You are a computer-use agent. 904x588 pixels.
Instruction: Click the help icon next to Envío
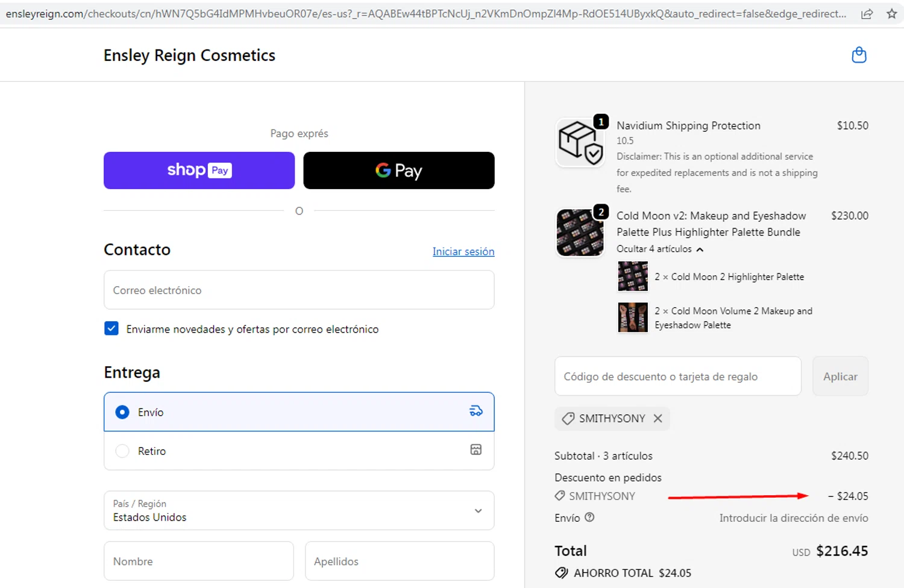pos(589,517)
